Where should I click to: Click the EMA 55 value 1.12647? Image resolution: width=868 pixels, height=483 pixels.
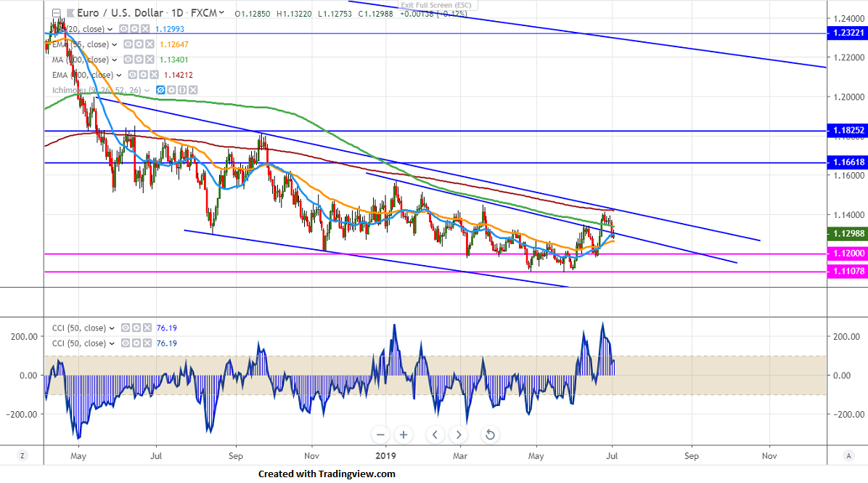click(174, 44)
